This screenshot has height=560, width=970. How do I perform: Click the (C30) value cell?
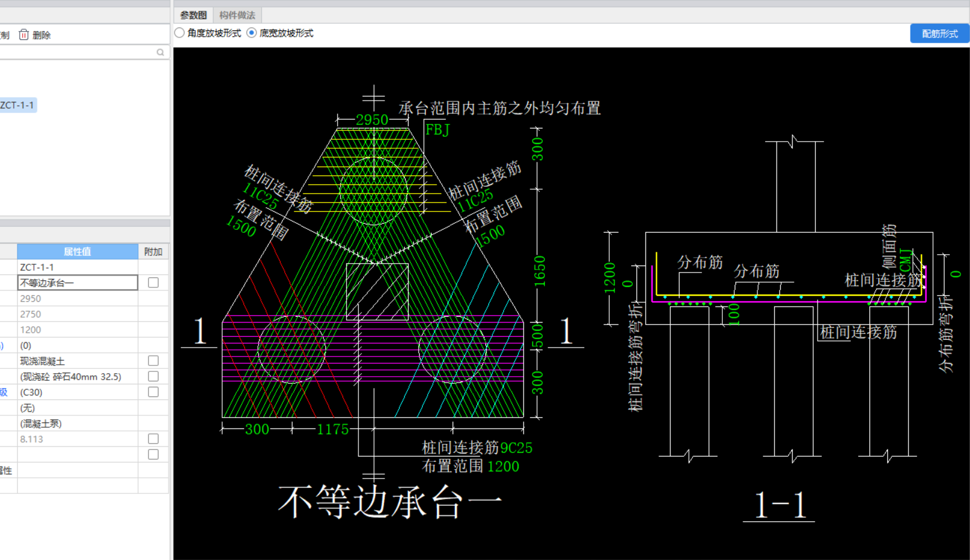point(77,392)
